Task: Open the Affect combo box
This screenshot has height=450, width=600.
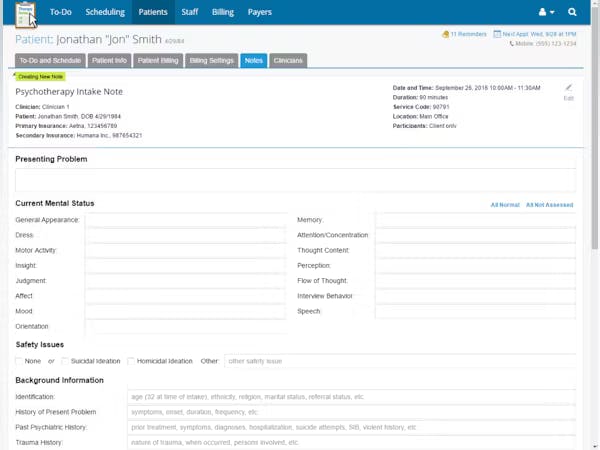Action: (x=185, y=296)
